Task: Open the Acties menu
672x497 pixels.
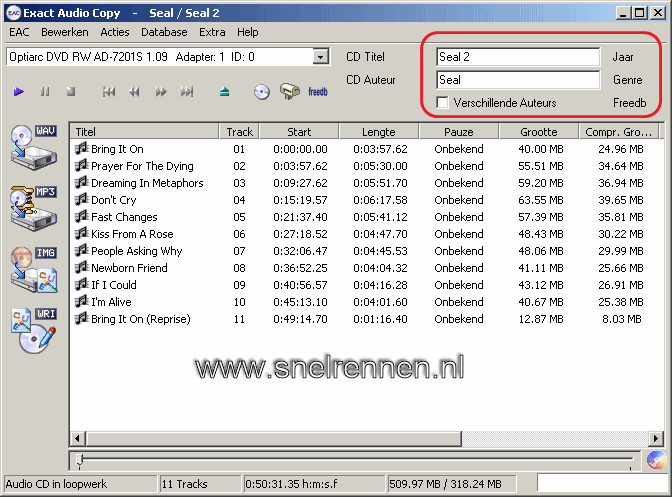Action: 115,32
